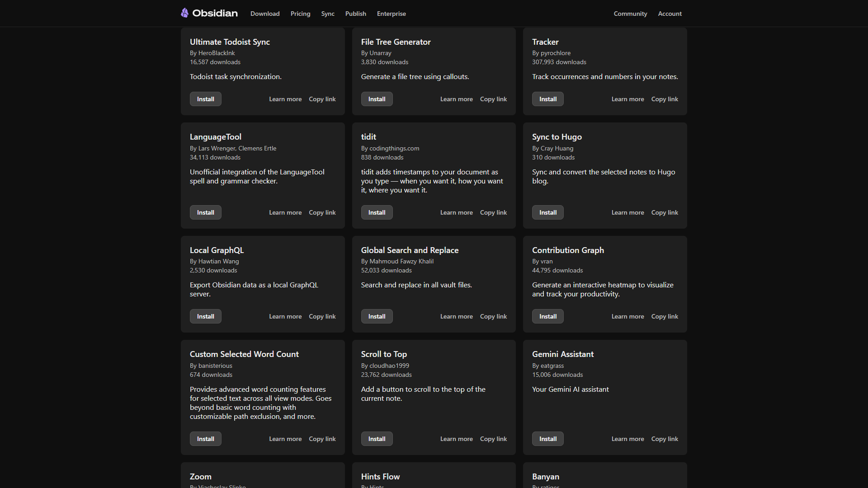The image size is (868, 488).
Task: Copy link for Ultimate Todoist Sync
Action: pyautogui.click(x=322, y=99)
